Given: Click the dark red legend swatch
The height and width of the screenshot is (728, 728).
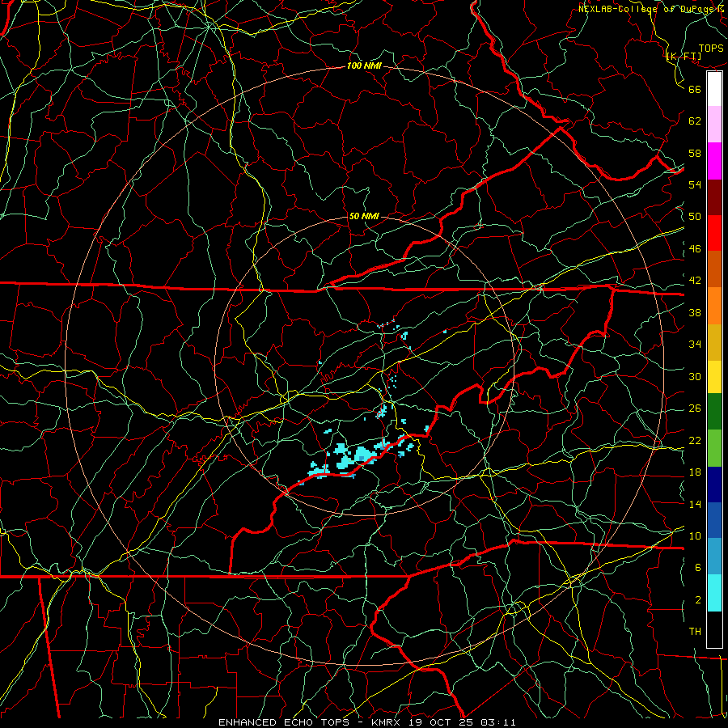Looking at the screenshot, I should coord(714,197).
